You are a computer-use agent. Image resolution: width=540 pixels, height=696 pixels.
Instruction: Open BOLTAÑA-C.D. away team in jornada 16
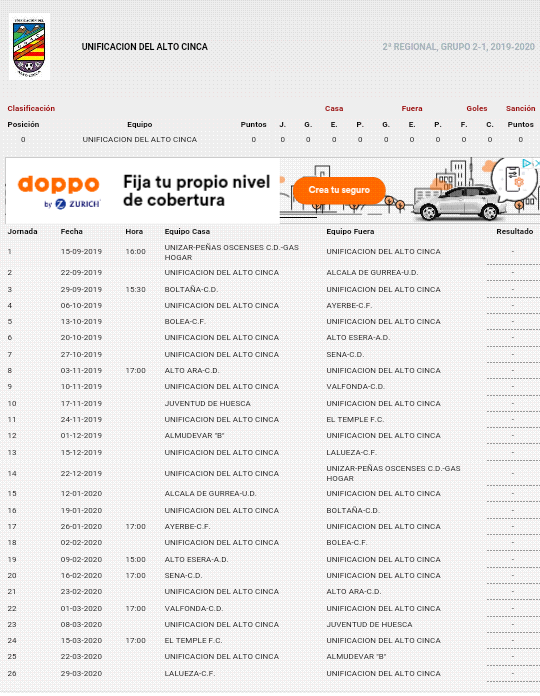pyautogui.click(x=353, y=510)
